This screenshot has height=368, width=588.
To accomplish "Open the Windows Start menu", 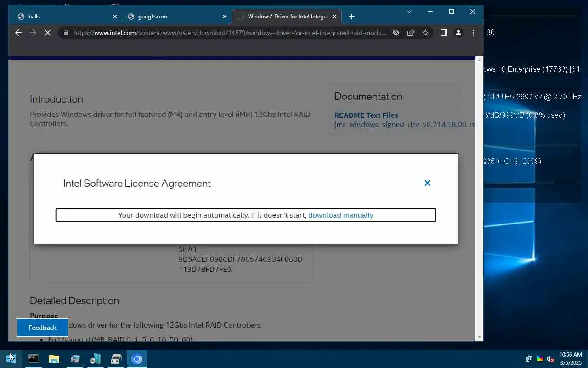I will (x=11, y=359).
